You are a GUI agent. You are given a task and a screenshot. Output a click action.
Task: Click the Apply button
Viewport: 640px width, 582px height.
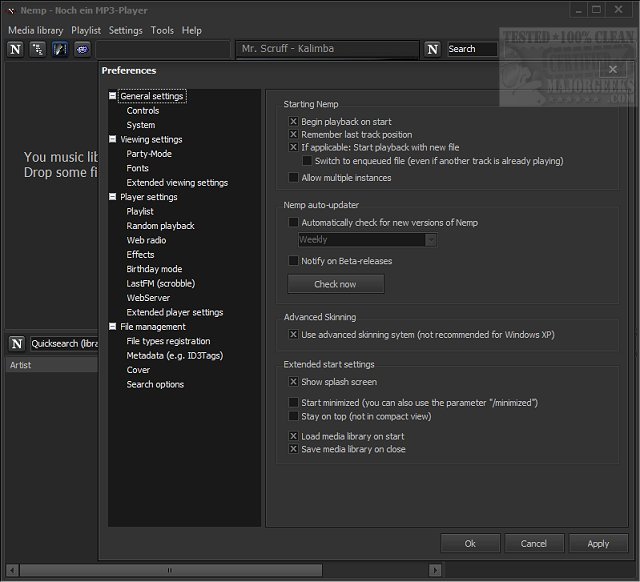click(598, 544)
